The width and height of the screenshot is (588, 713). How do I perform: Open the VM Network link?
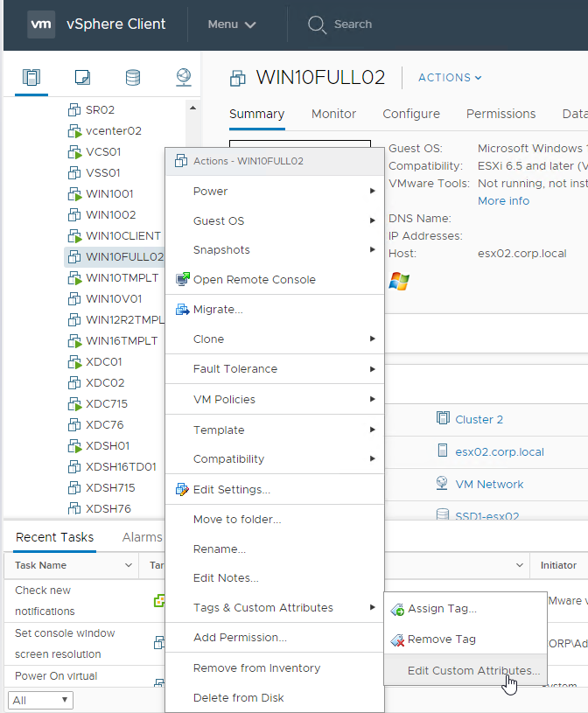point(489,485)
